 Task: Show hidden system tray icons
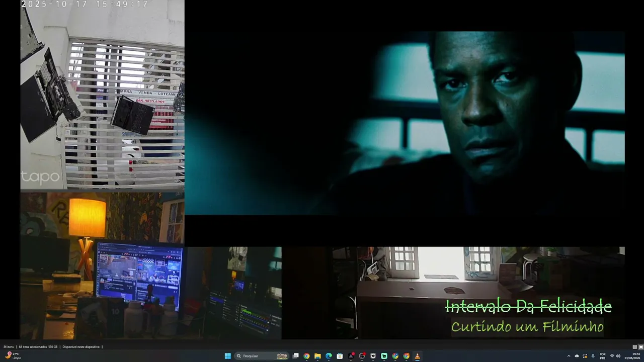[x=569, y=356]
